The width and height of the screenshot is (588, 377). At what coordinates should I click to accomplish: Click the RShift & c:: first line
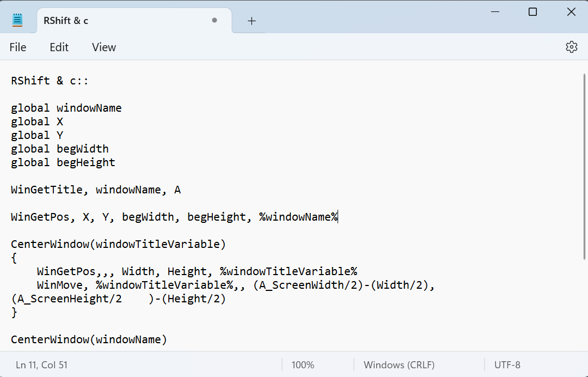tap(50, 81)
